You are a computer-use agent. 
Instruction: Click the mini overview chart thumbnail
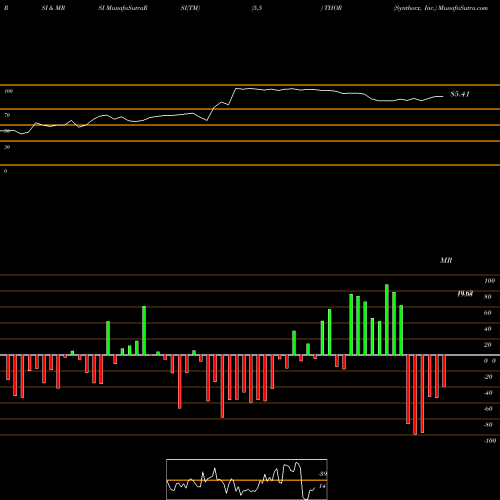tap(247, 479)
